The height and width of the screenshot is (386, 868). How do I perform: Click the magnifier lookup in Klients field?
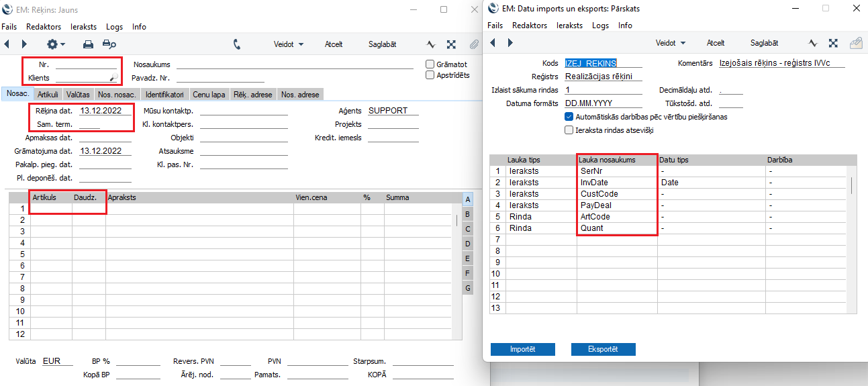coord(113,78)
